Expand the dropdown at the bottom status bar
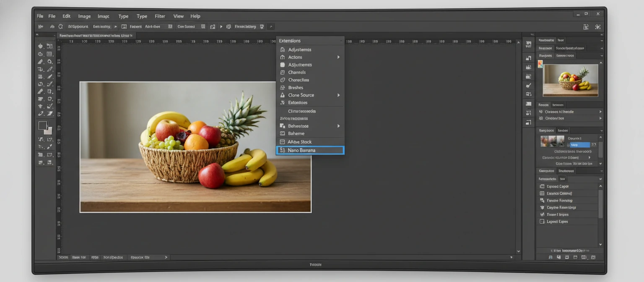644x282 pixels. [x=166, y=257]
